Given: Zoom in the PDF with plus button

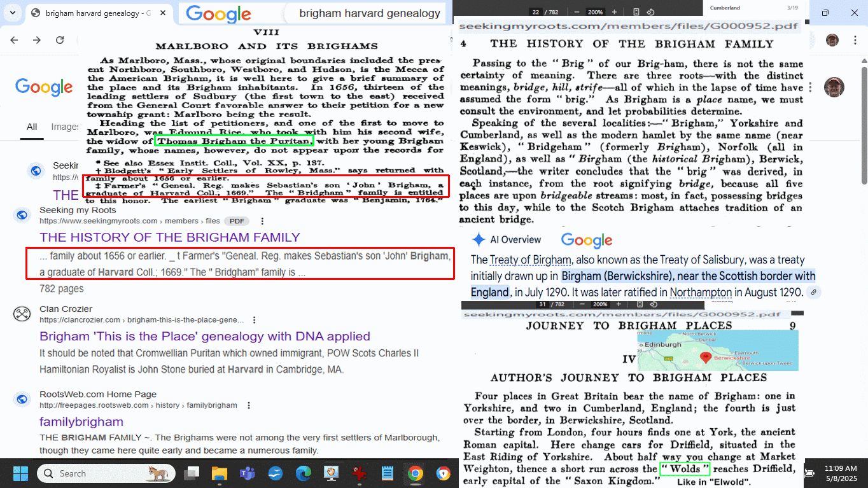Looking at the screenshot, I should tap(614, 11).
